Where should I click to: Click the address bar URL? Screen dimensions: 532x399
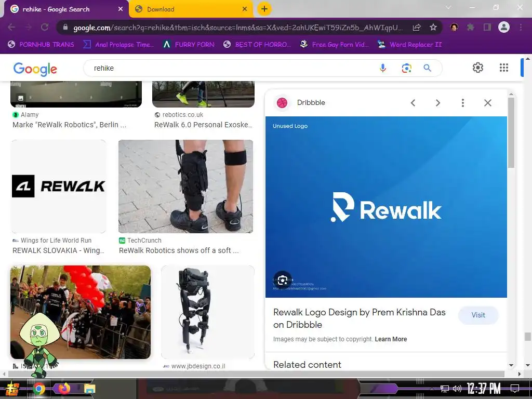(237, 28)
